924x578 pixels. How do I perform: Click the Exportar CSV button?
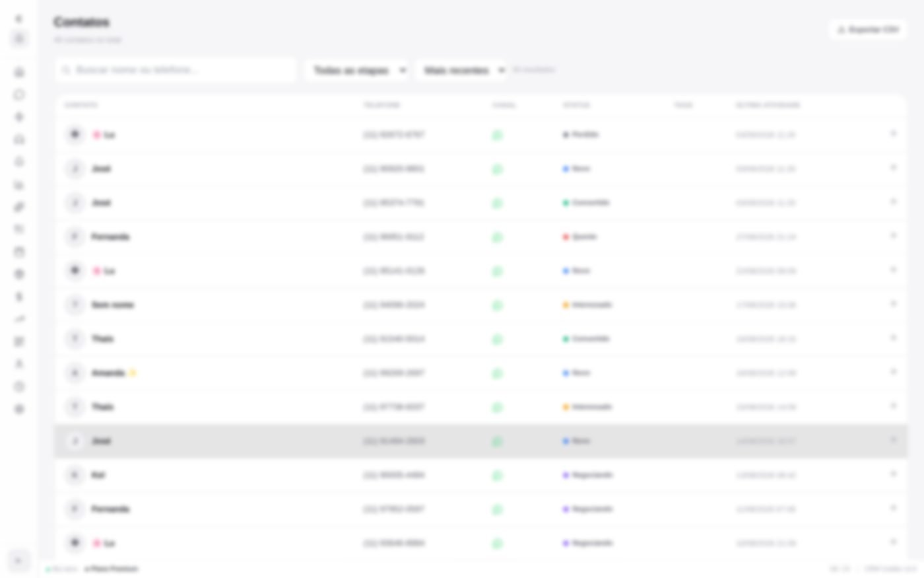tap(868, 30)
